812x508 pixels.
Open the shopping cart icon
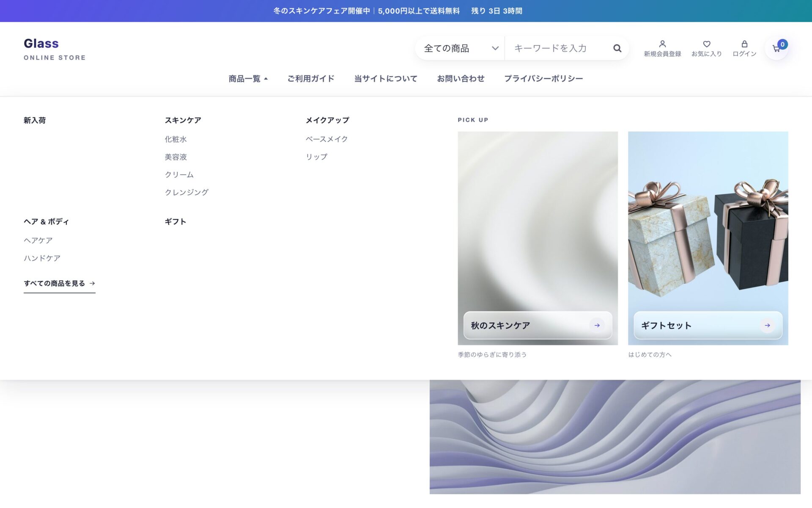coord(776,48)
